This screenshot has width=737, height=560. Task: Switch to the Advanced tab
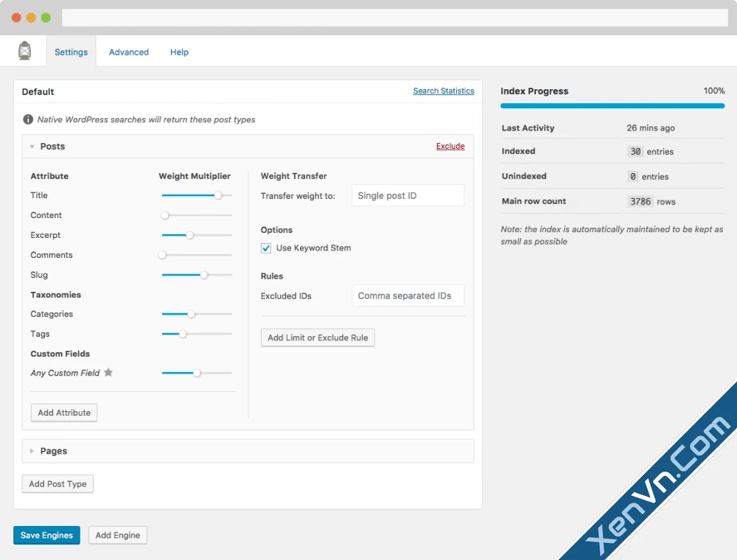128,52
